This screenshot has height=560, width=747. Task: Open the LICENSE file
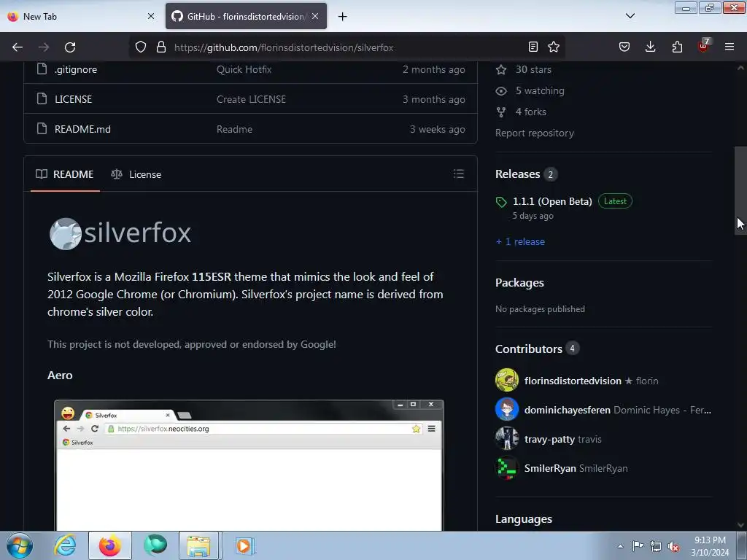coord(74,99)
